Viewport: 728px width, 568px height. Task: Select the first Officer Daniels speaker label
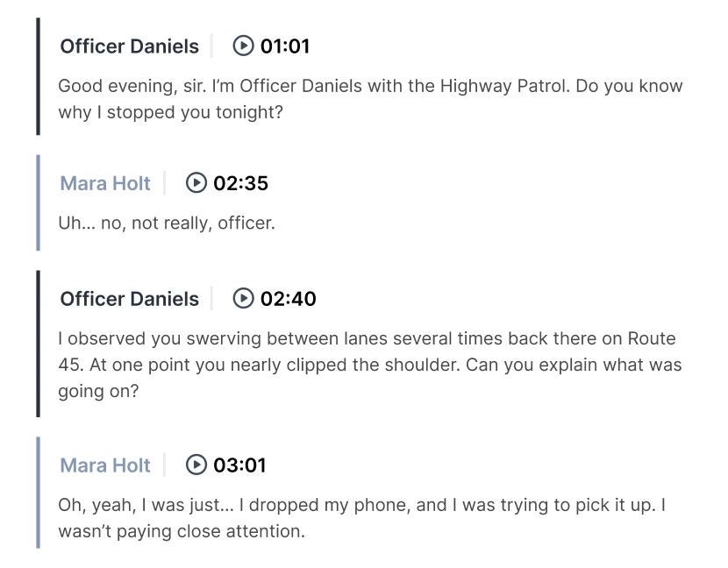[129, 46]
